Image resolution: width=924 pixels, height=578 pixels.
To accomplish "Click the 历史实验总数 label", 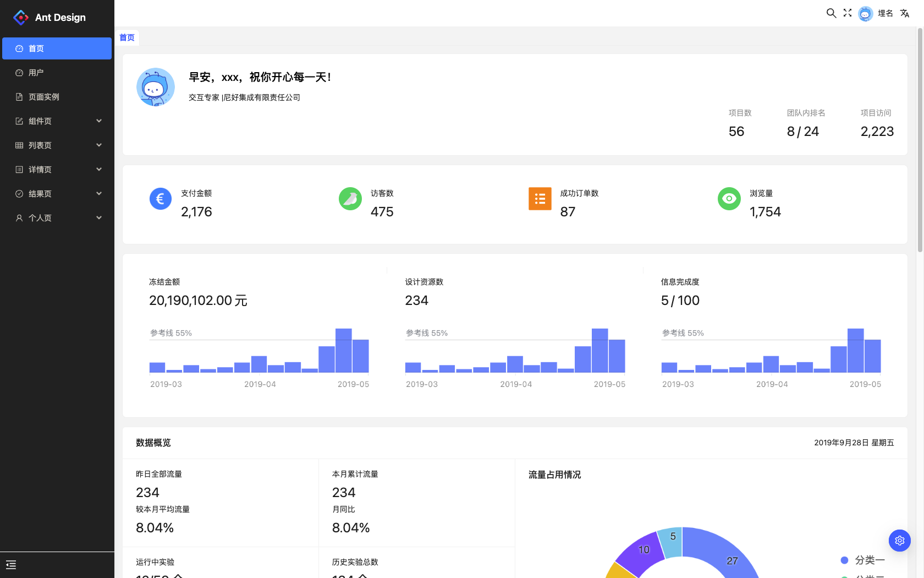I will coord(355,562).
